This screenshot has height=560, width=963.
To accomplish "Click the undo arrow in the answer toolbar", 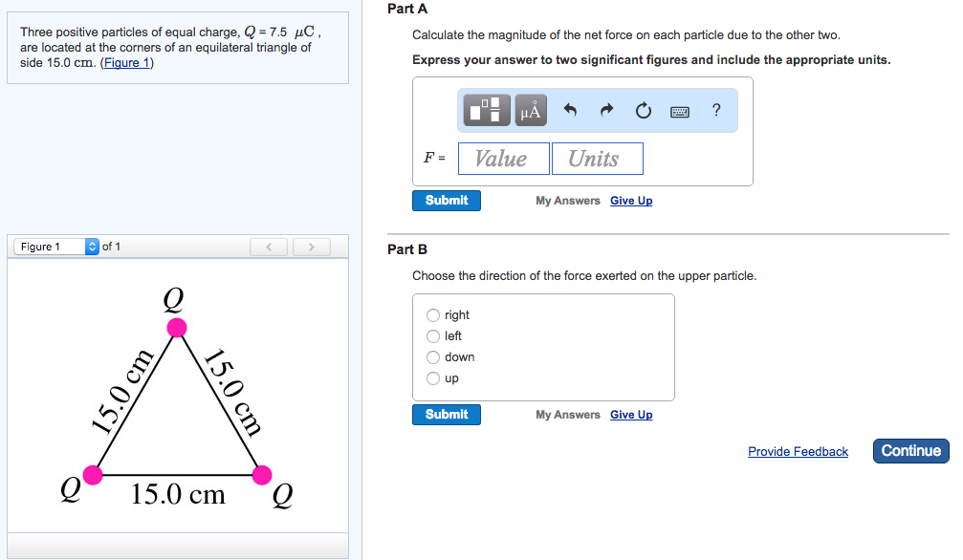I will point(569,110).
